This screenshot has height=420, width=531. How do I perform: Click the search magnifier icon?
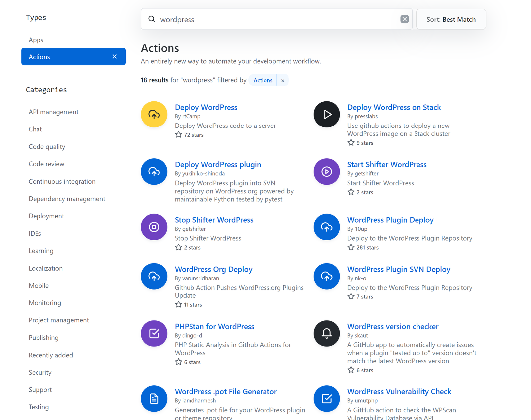point(152,19)
